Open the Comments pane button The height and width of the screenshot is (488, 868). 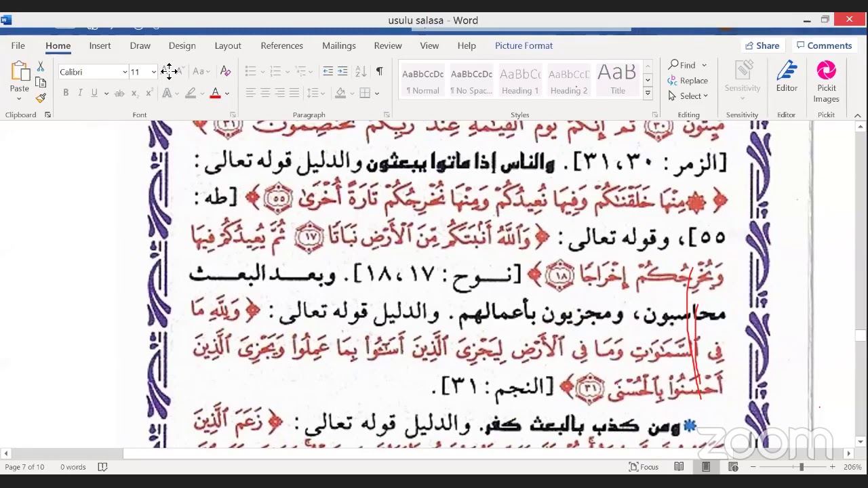pos(824,45)
